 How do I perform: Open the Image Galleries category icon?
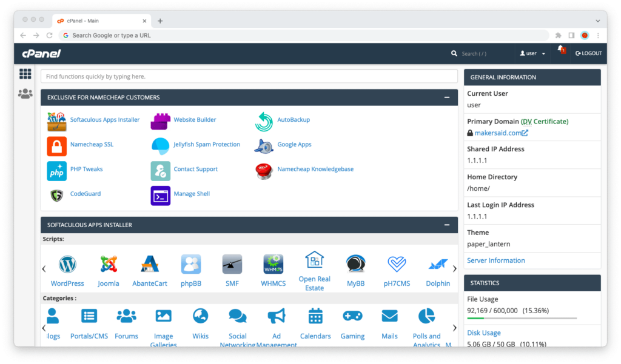click(x=163, y=316)
